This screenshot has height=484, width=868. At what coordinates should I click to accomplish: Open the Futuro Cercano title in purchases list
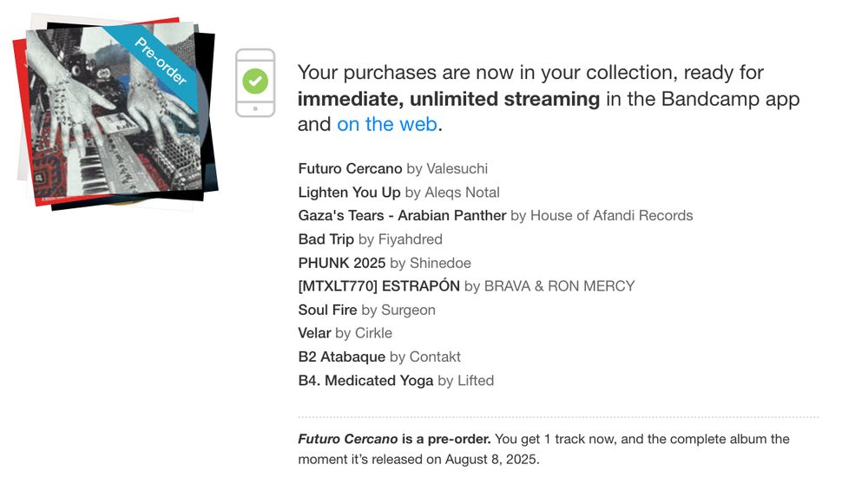click(350, 168)
